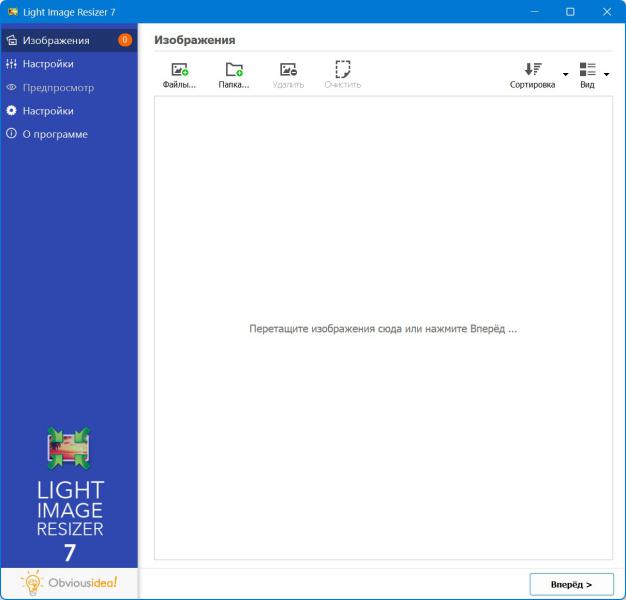Click the orange image count badge

pyautogui.click(x=125, y=41)
